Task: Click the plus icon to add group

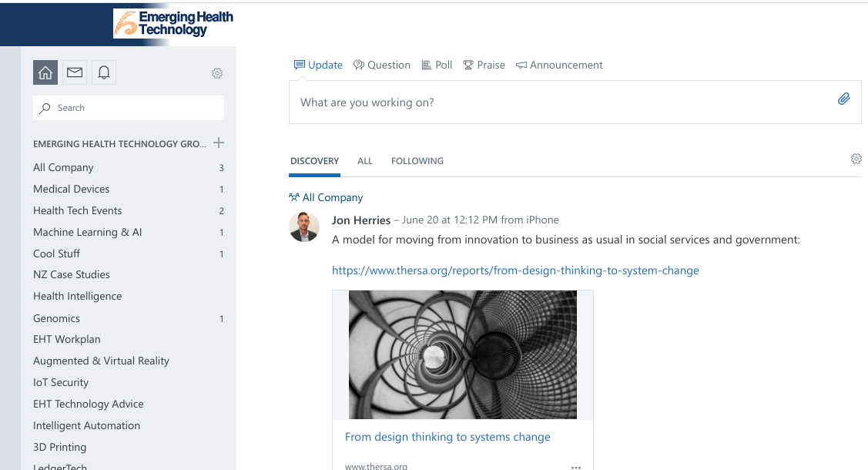Action: 219,143
